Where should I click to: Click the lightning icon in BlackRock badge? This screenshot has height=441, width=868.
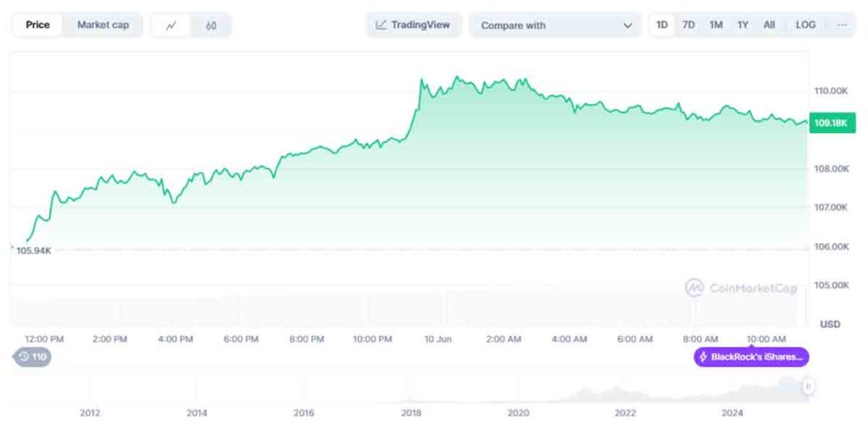pos(703,357)
